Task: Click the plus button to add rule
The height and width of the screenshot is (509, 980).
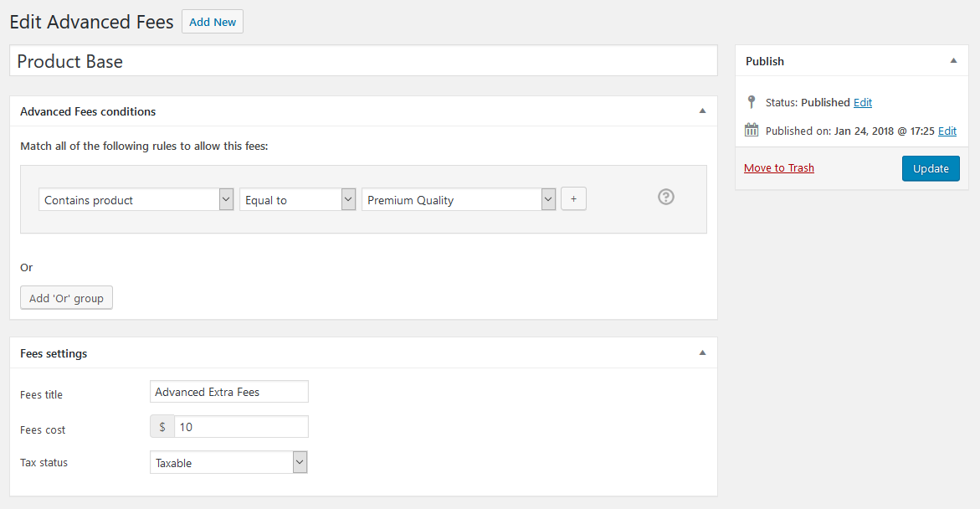Action: [573, 199]
